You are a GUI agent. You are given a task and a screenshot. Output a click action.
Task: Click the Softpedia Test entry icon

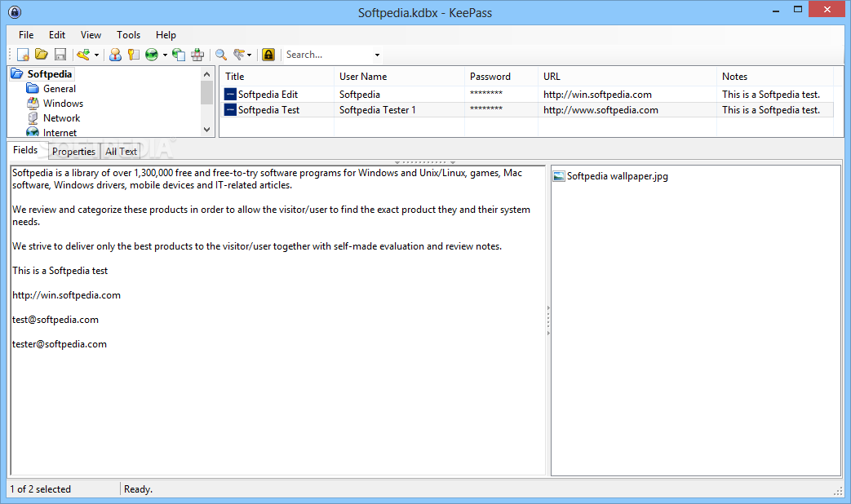(230, 109)
